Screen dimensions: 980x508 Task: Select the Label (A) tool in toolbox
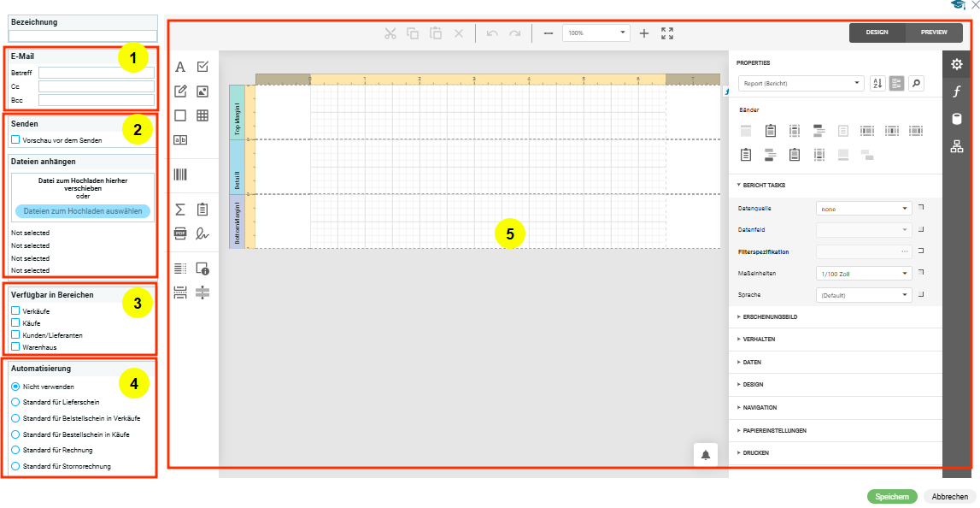point(180,67)
